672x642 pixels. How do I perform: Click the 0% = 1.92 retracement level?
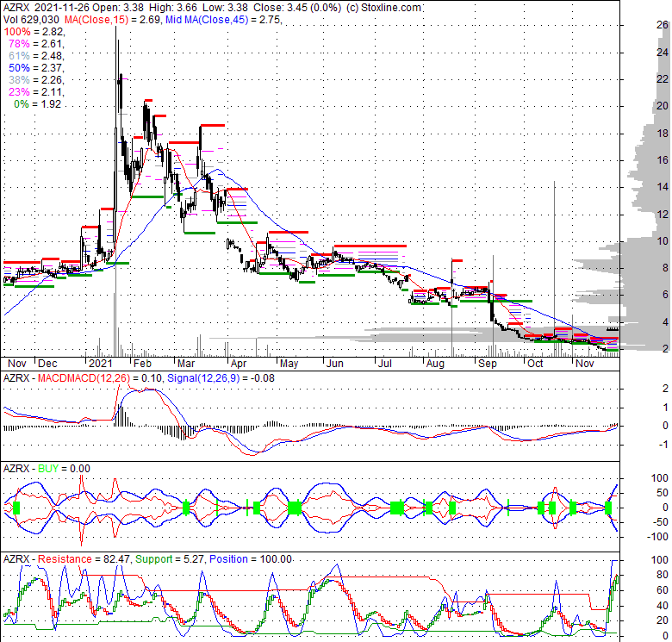point(38,104)
